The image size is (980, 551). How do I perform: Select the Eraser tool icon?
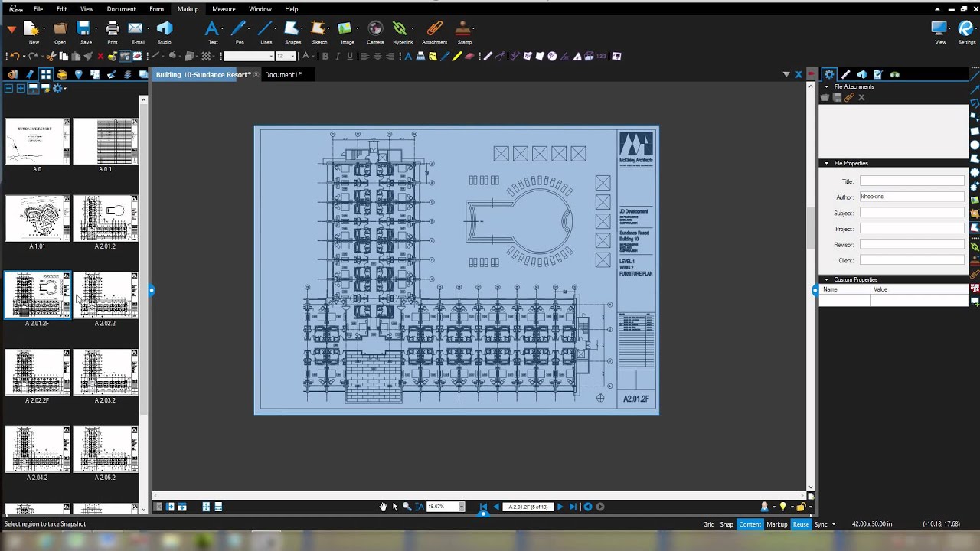coord(469,56)
